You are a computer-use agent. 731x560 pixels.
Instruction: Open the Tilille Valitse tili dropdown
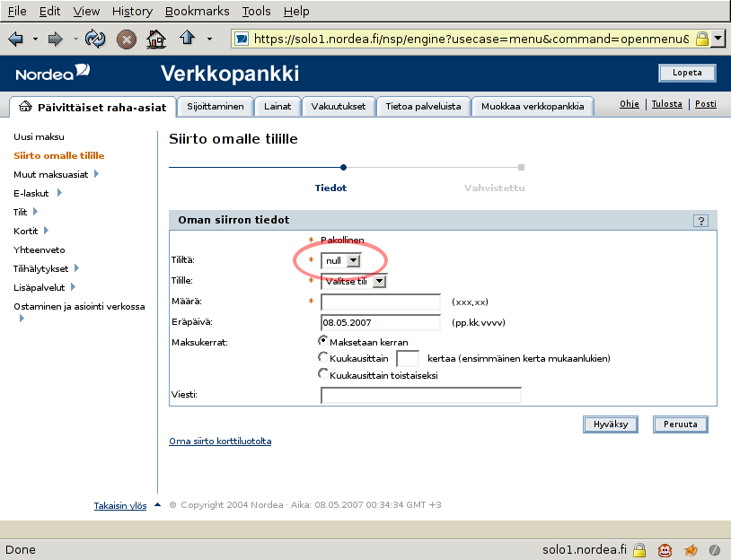click(x=354, y=281)
